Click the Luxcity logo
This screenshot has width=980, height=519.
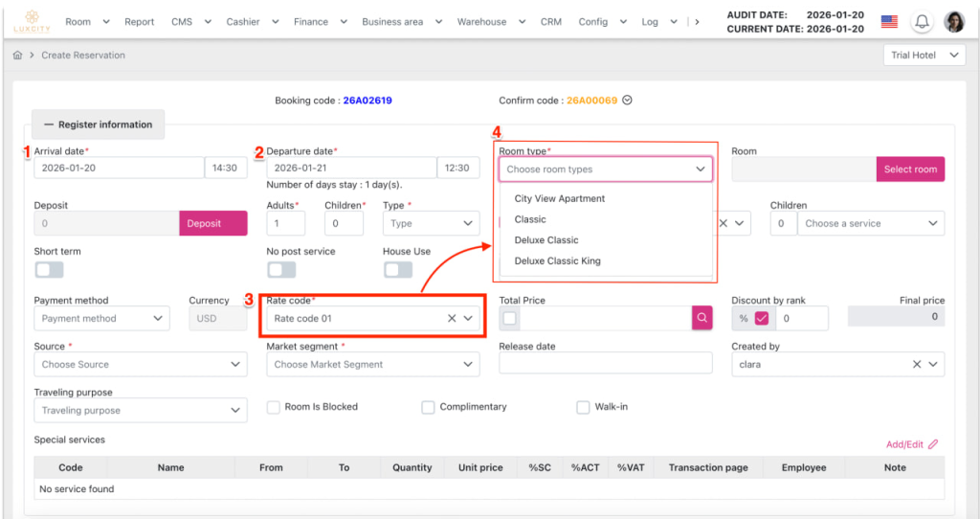pyautogui.click(x=31, y=22)
